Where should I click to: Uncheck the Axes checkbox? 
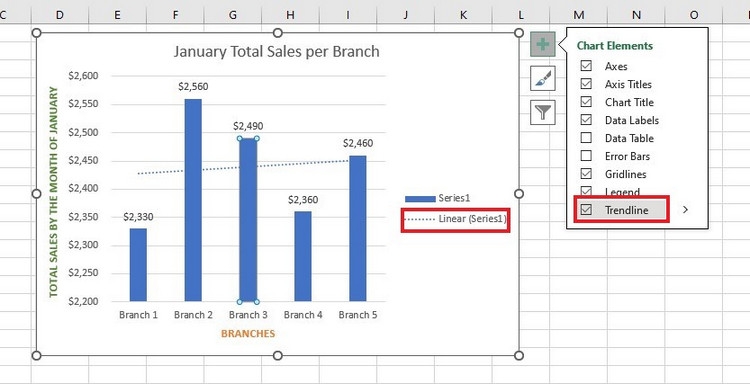tap(586, 66)
